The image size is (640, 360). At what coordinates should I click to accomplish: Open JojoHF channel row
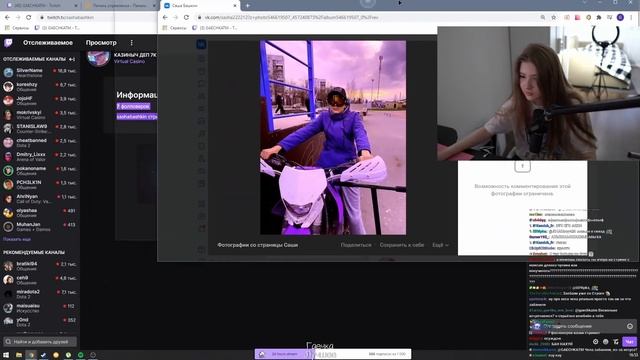coord(40,101)
